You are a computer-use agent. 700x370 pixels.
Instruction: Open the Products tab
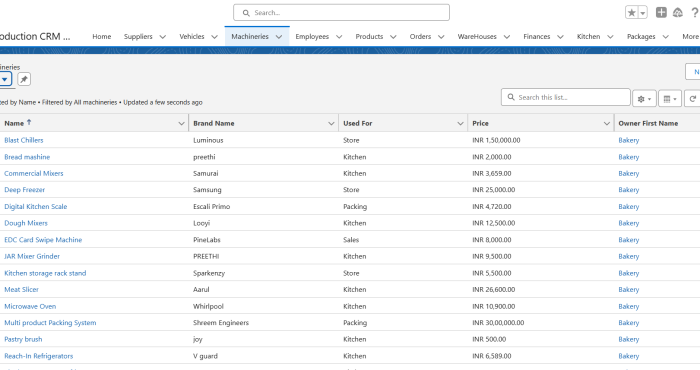369,37
